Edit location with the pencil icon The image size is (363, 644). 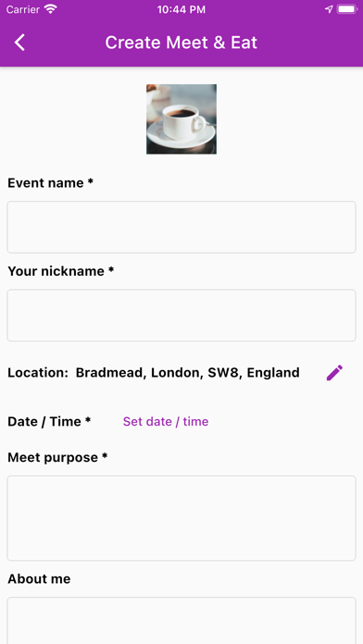coord(334,373)
